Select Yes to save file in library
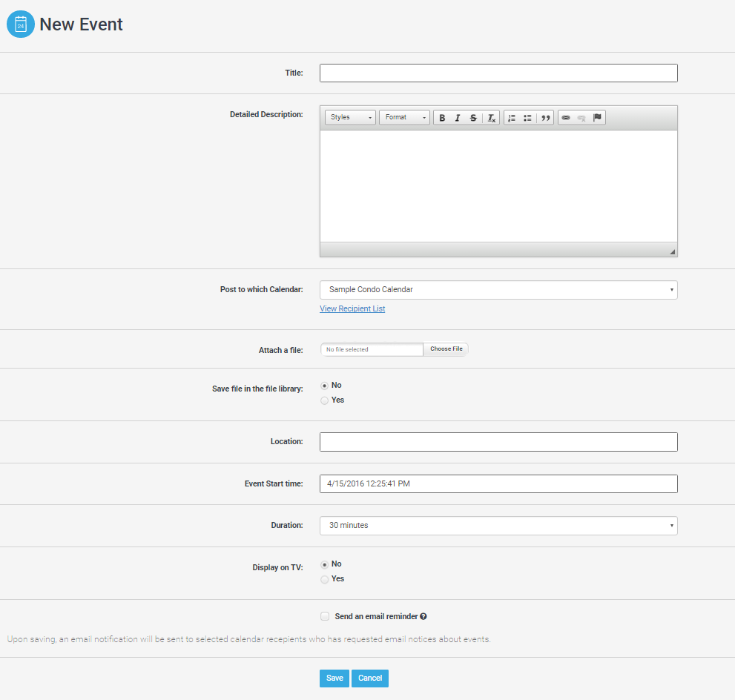 tap(325, 400)
